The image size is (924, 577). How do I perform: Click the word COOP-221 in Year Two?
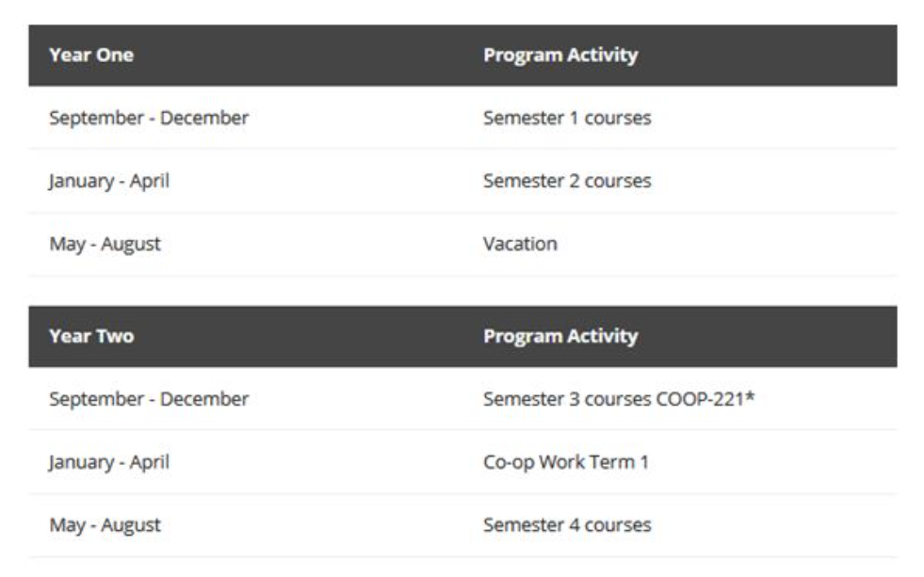pyautogui.click(x=700, y=399)
